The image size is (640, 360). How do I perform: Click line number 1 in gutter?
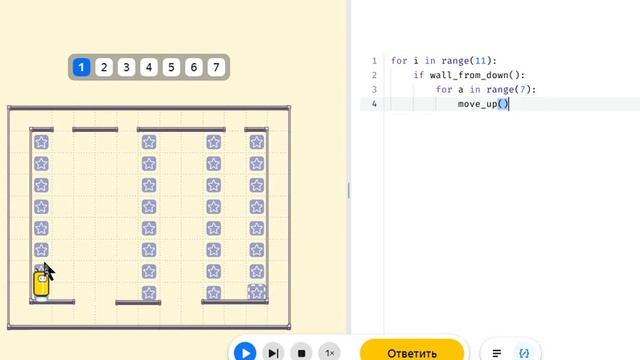[374, 61]
